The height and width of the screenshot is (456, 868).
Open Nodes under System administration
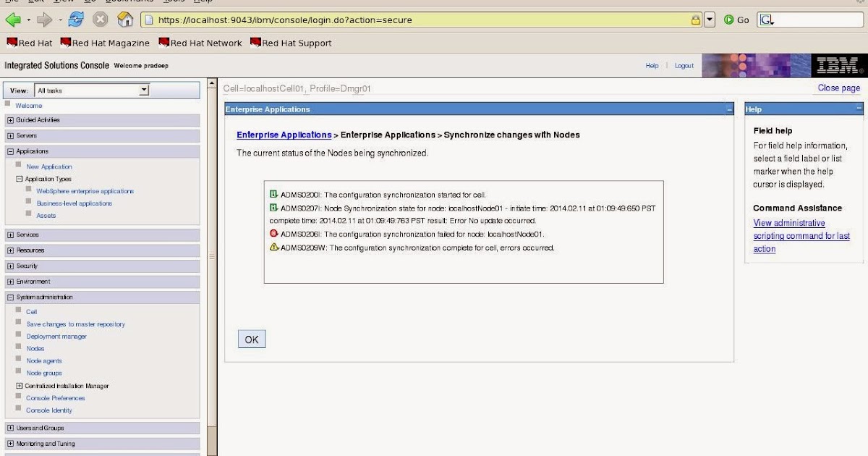(35, 349)
